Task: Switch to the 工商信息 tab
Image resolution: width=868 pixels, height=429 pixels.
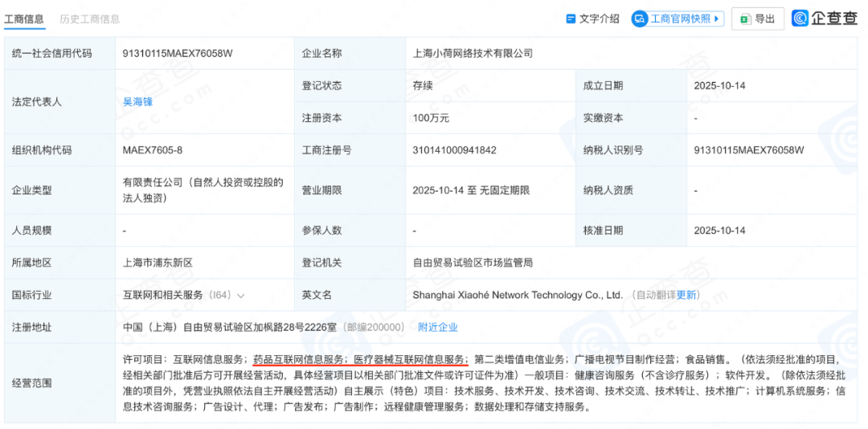Action: click(x=25, y=18)
